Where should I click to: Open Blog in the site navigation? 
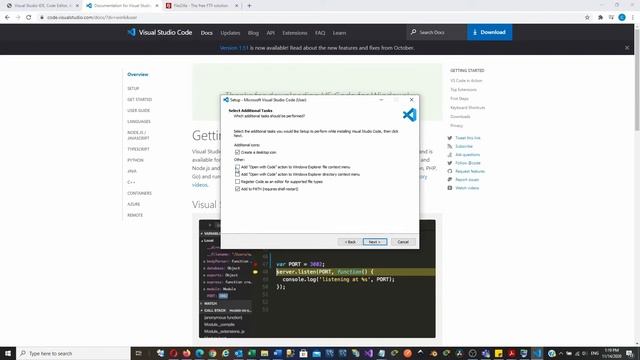click(x=253, y=33)
